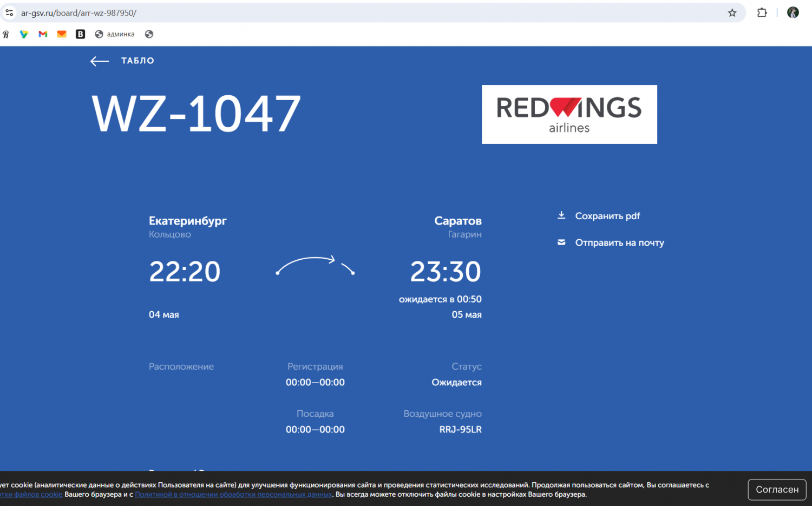Open the ТАБЛО board link

pos(137,61)
